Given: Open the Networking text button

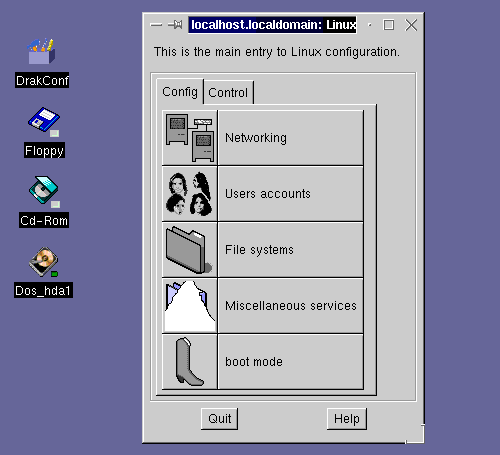Looking at the screenshot, I should point(291,138).
